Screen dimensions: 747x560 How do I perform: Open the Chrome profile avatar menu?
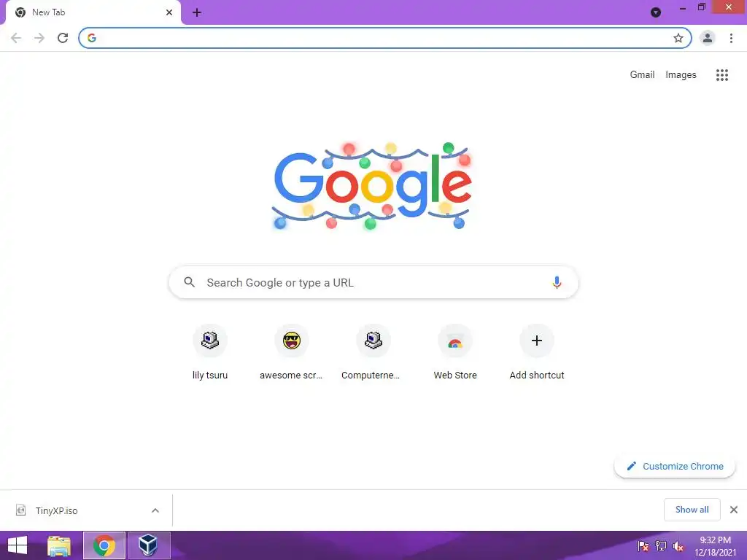(x=708, y=38)
